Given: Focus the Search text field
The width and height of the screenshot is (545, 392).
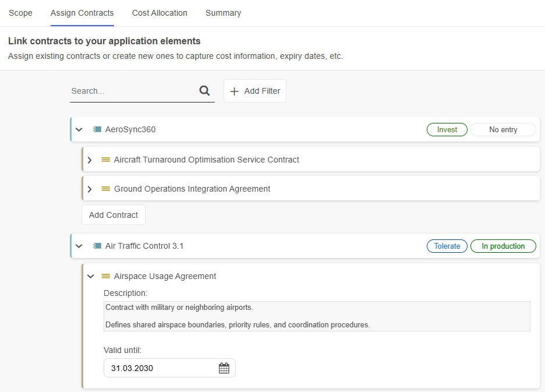Looking at the screenshot, I should pos(133,91).
